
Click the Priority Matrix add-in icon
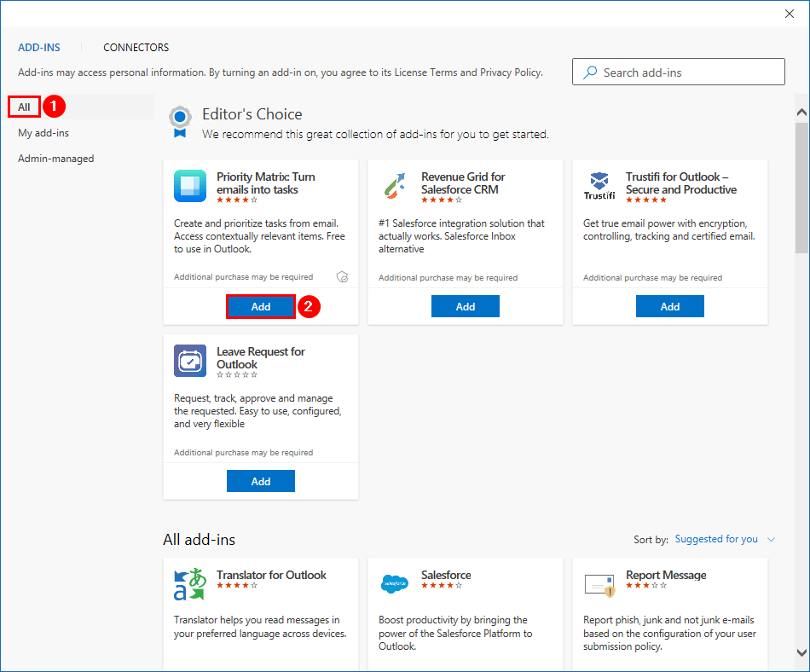tap(190, 186)
